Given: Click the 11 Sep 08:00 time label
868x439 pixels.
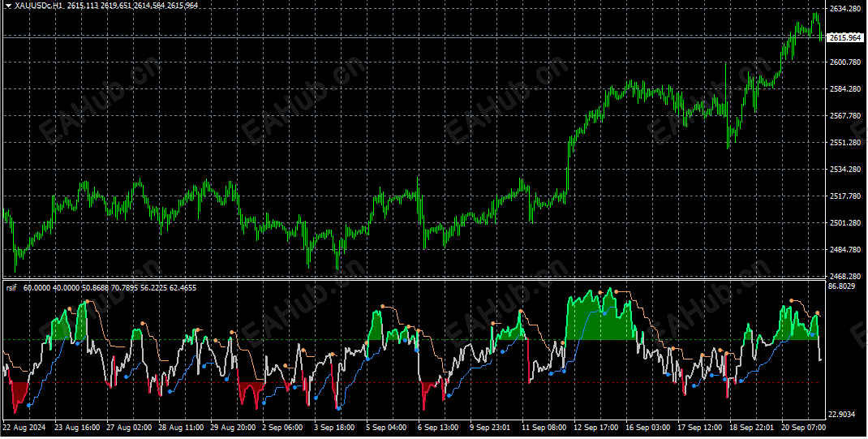Looking at the screenshot, I should tap(544, 428).
